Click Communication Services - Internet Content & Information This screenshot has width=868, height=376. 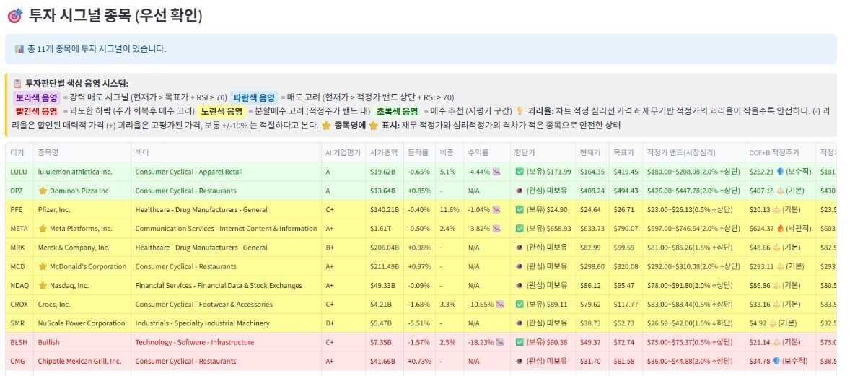point(226,229)
